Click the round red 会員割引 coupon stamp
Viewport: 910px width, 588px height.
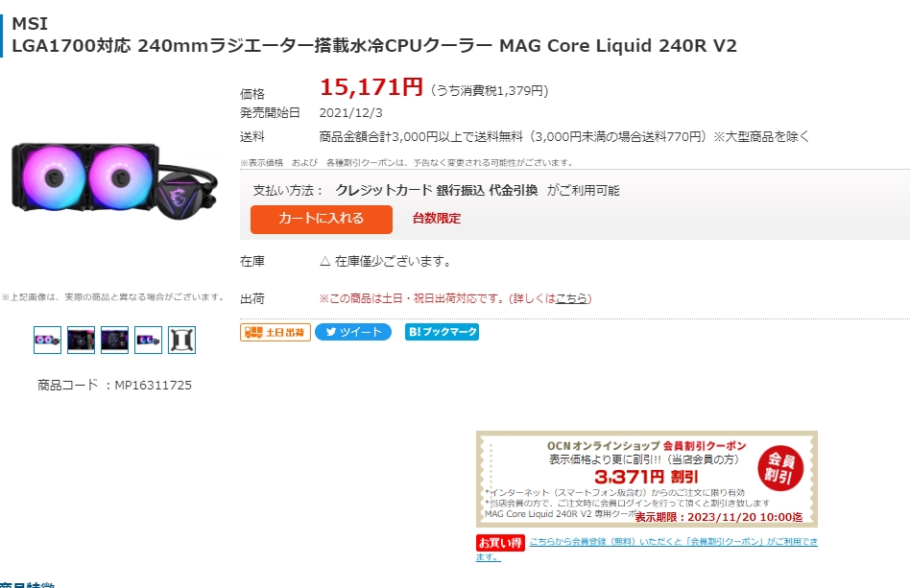coord(779,466)
